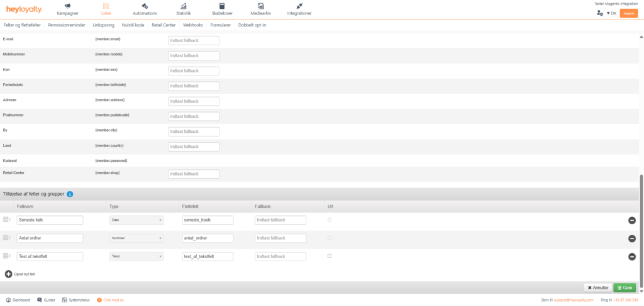Toggle Url checkbox for Seneste køb row
This screenshot has height=306, width=644.
pos(330,220)
